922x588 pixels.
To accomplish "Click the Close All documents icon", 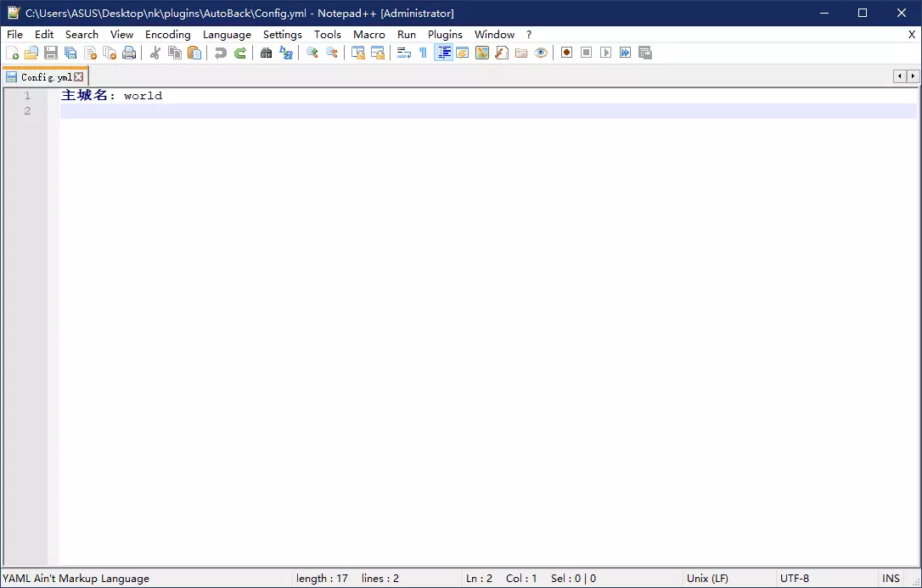I will pos(110,53).
